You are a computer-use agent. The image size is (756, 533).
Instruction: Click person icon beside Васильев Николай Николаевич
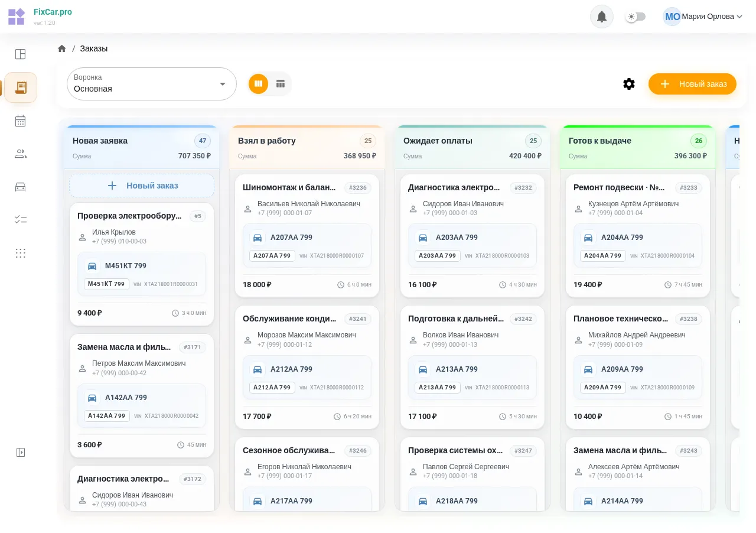tap(248, 208)
